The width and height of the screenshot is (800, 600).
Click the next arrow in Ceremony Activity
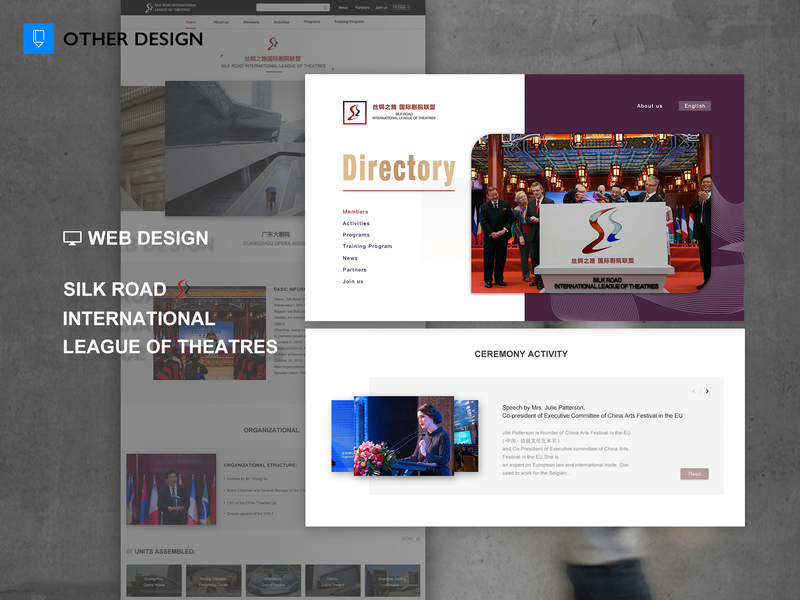coord(707,391)
